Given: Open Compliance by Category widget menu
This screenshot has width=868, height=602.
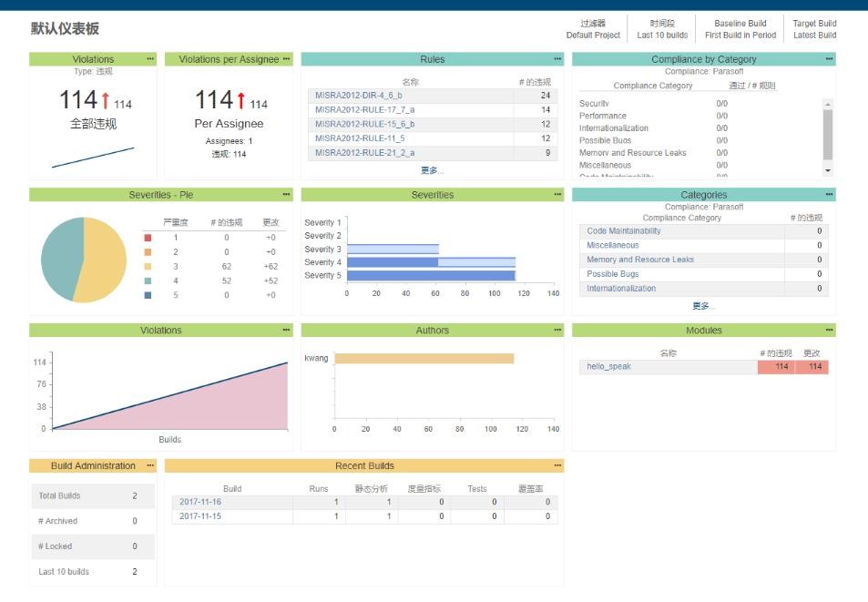Looking at the screenshot, I should click(x=829, y=58).
